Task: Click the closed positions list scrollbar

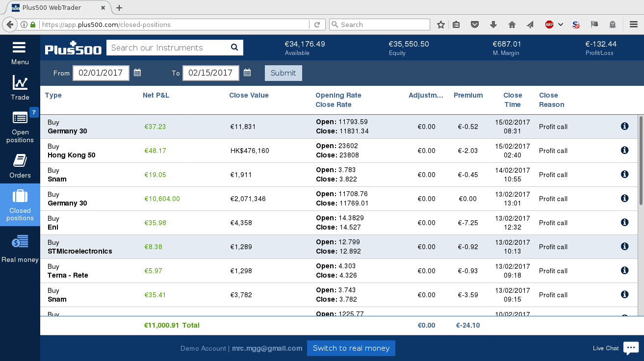Action: pos(640,160)
